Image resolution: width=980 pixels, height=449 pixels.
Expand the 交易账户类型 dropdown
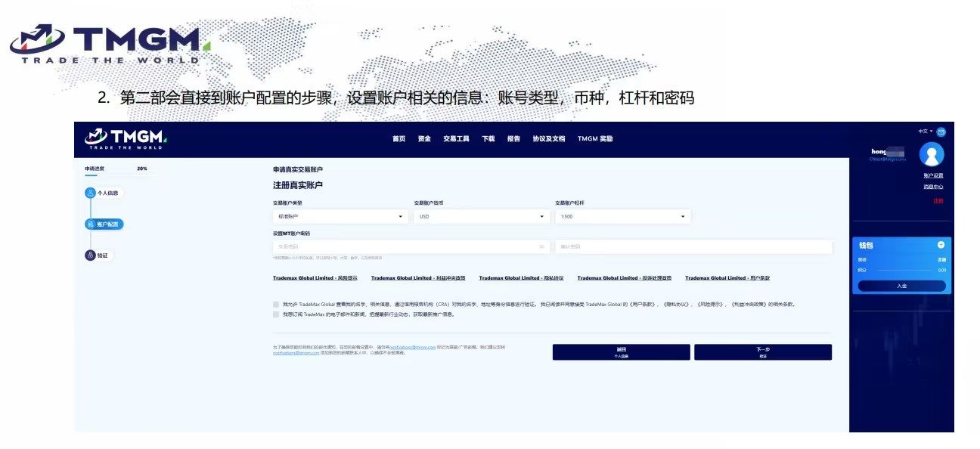click(x=340, y=217)
